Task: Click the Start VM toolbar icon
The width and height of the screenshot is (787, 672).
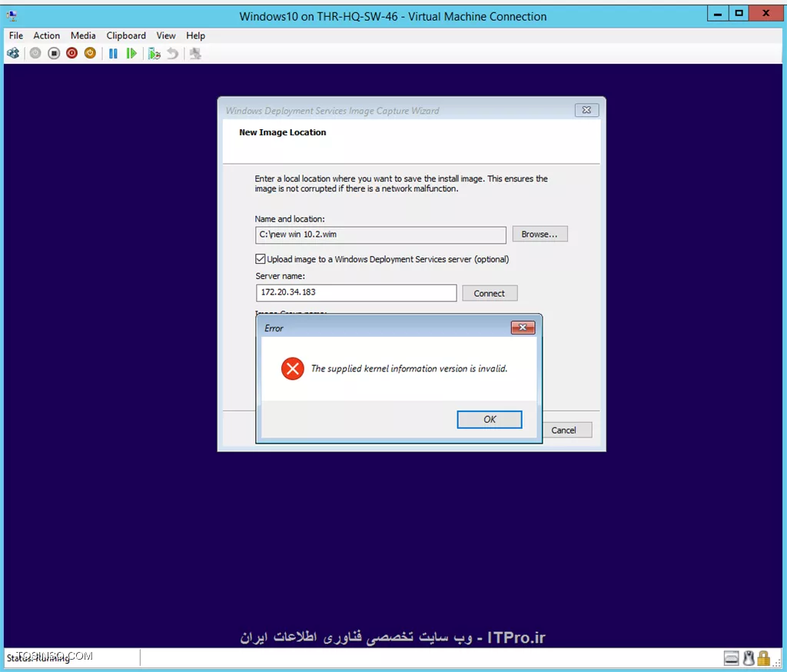Action: [x=35, y=53]
